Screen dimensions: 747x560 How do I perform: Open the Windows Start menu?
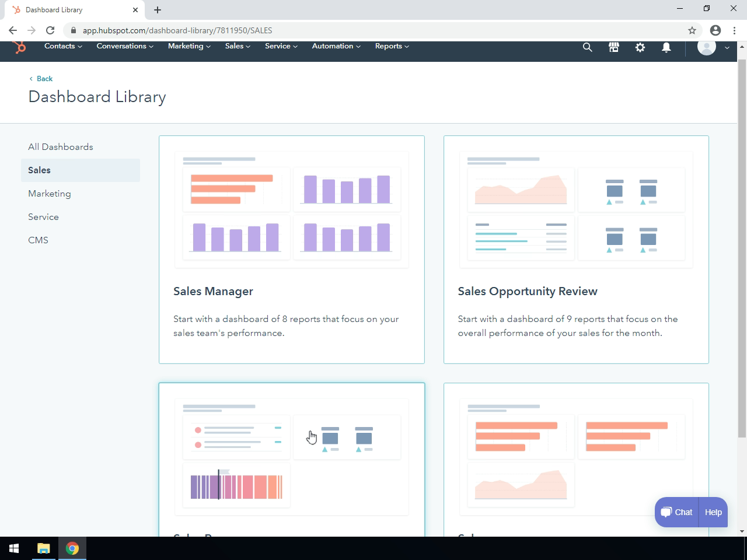14,548
